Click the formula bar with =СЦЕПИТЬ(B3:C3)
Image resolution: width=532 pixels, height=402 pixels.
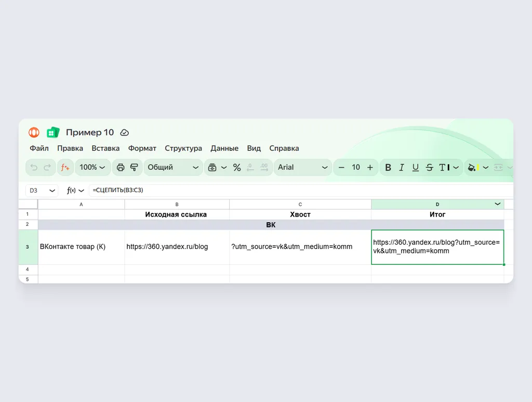pyautogui.click(x=301, y=190)
